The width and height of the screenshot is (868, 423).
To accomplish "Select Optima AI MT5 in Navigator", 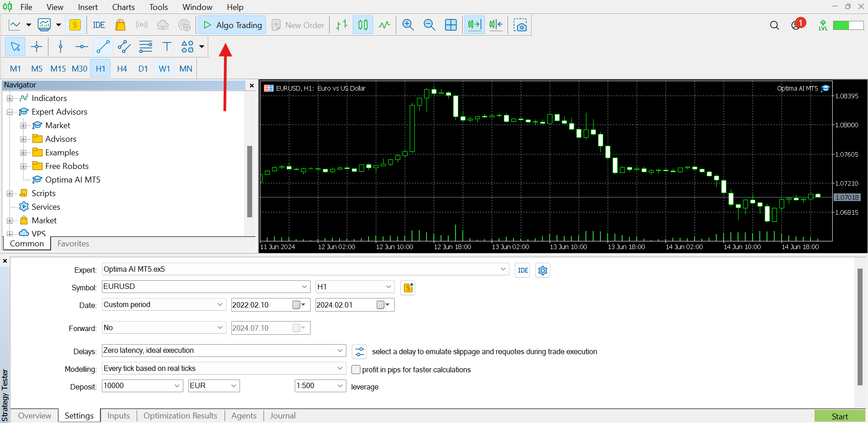I will coord(72,180).
